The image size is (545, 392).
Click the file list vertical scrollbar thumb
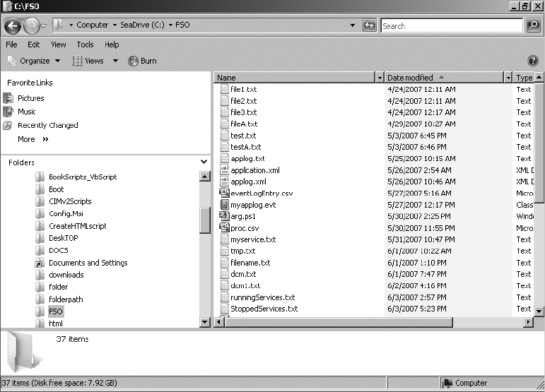point(539,143)
